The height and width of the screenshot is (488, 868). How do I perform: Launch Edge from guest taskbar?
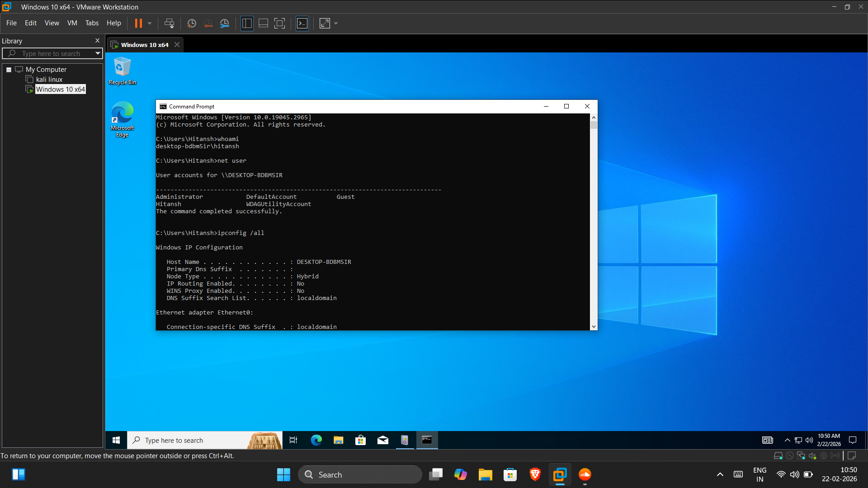316,440
